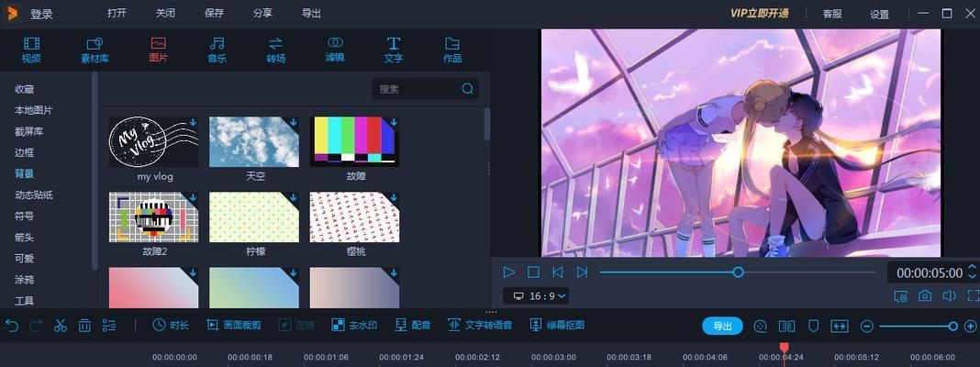Open 设置 settings
The width and height of the screenshot is (980, 367).
879,14
